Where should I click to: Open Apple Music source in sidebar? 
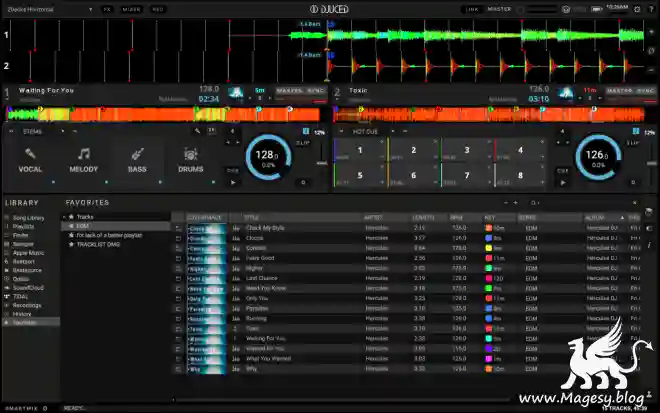click(x=28, y=253)
